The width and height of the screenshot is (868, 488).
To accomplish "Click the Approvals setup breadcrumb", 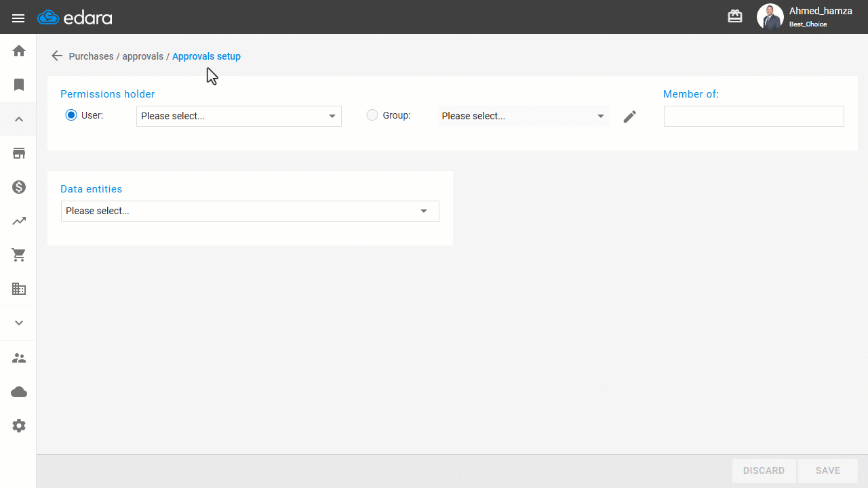I will pyautogui.click(x=206, y=56).
